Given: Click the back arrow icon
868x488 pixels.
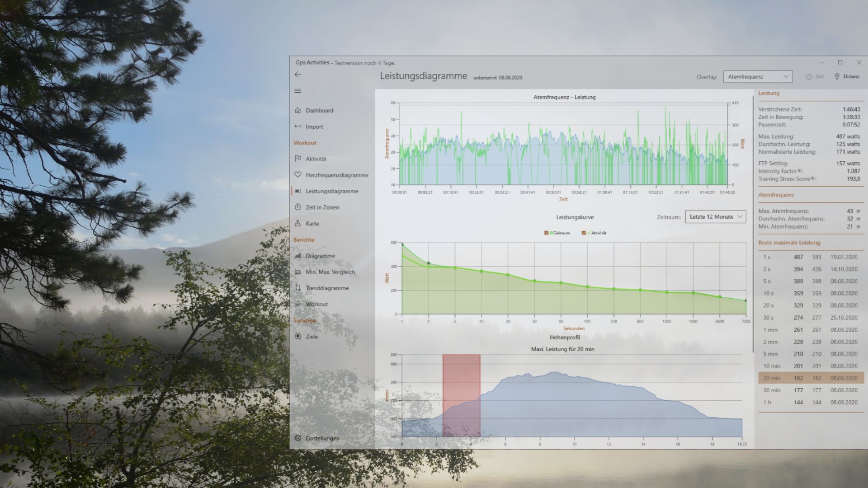Looking at the screenshot, I should coord(297,75).
